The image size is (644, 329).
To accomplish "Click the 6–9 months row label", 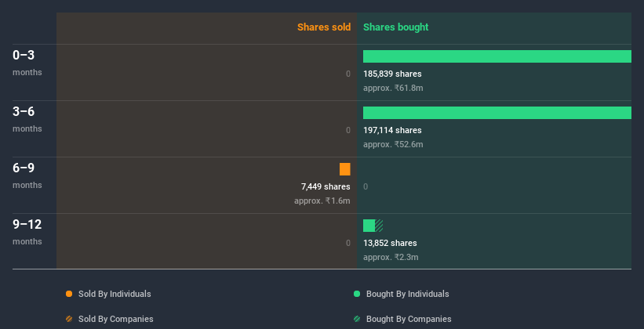I will tap(27, 175).
